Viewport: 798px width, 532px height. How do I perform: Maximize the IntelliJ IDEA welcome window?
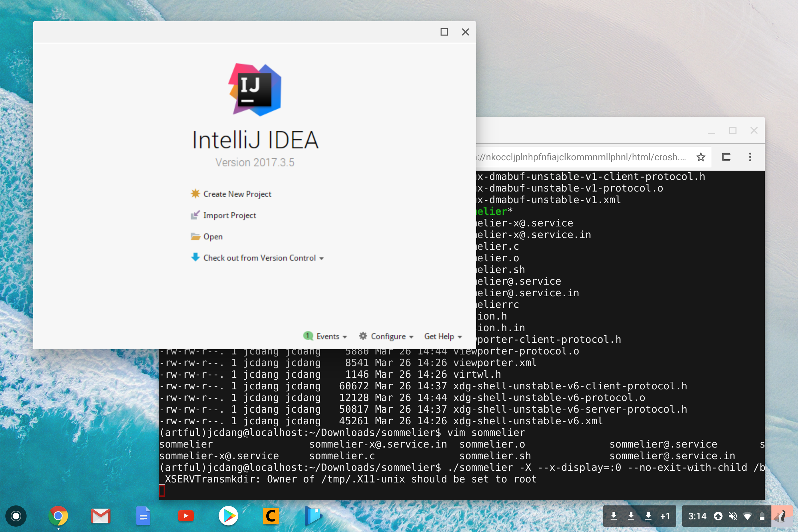point(444,32)
